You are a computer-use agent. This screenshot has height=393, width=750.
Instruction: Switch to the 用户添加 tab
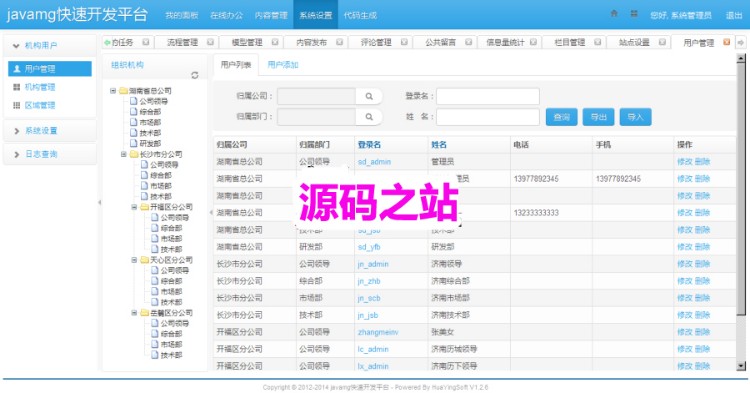(283, 65)
